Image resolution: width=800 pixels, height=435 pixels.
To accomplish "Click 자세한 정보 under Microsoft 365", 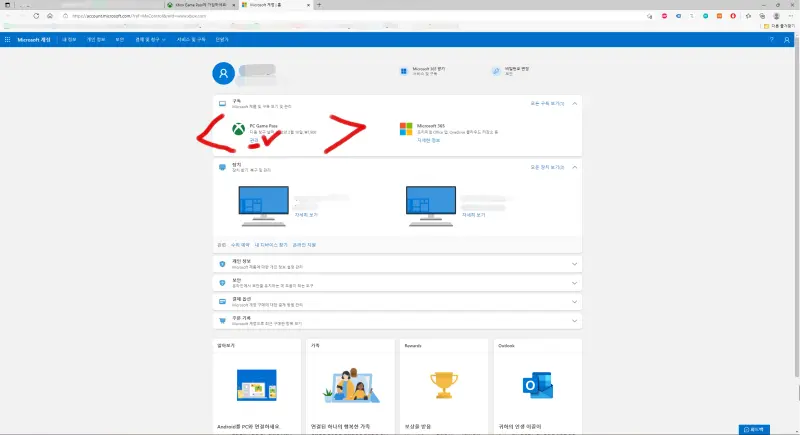I will click(428, 140).
